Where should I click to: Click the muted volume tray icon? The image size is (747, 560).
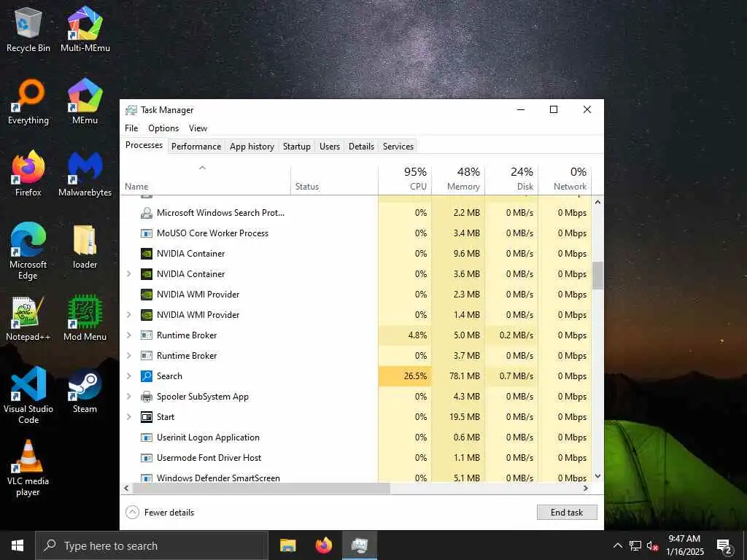pyautogui.click(x=653, y=545)
